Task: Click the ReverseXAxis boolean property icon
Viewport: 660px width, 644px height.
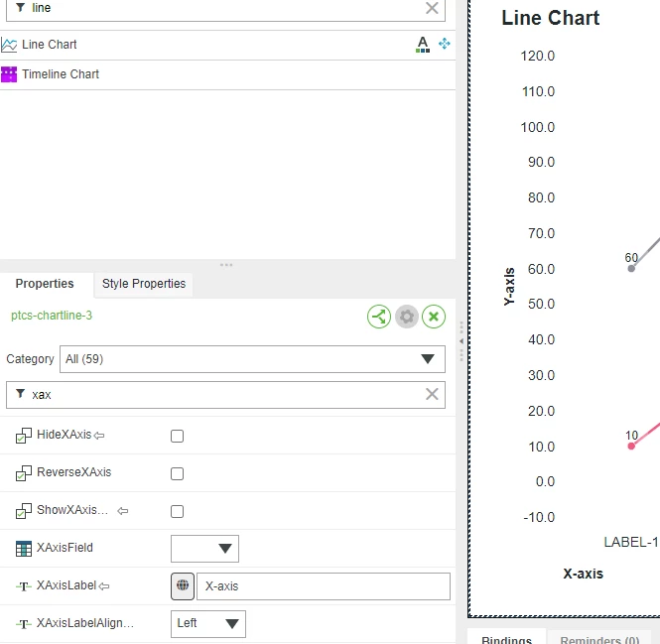Action: pos(24,473)
